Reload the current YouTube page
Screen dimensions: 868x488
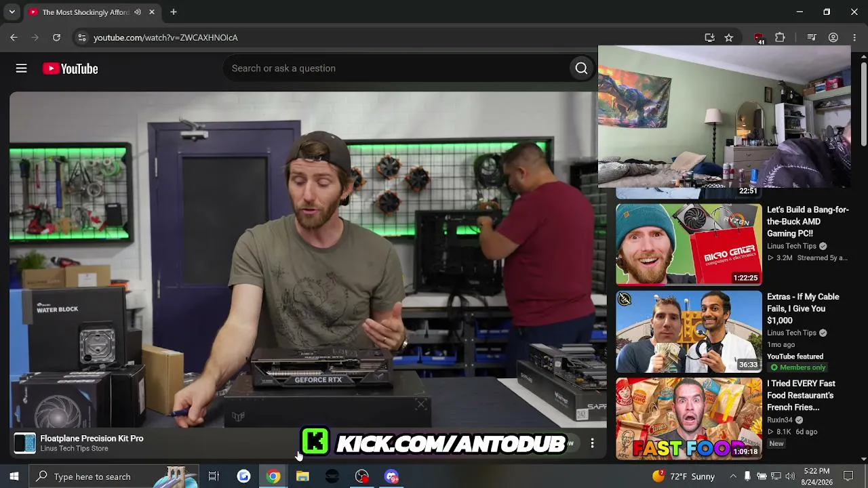point(56,38)
